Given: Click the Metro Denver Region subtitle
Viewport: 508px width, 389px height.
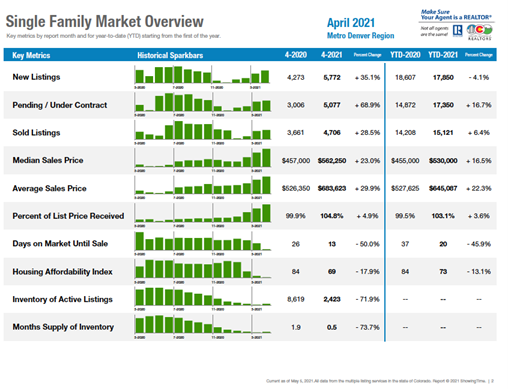Looking at the screenshot, I should click(360, 36).
